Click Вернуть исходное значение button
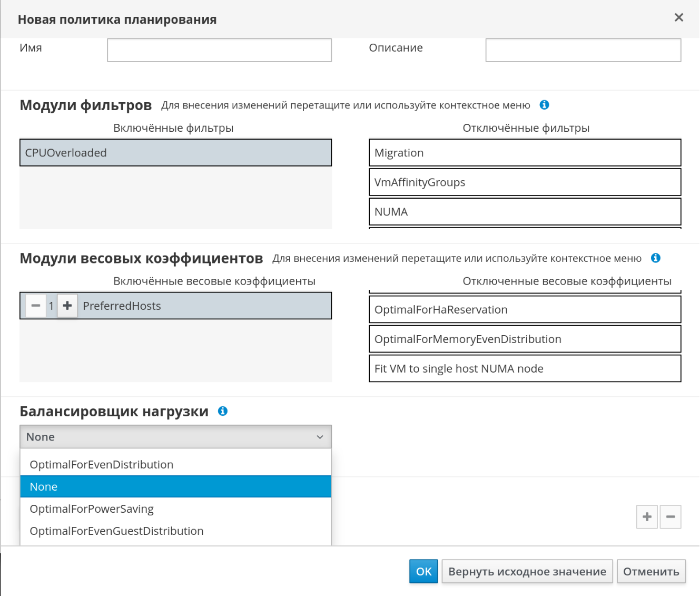The height and width of the screenshot is (596, 700). pyautogui.click(x=527, y=571)
